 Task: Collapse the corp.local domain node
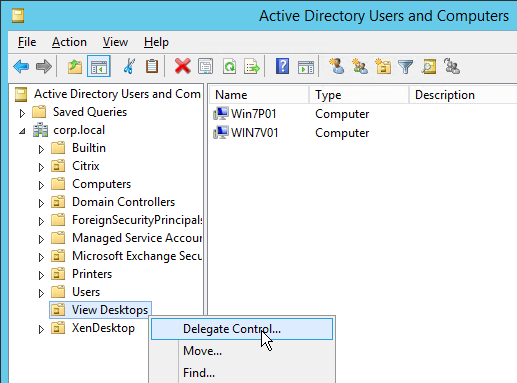(22, 131)
